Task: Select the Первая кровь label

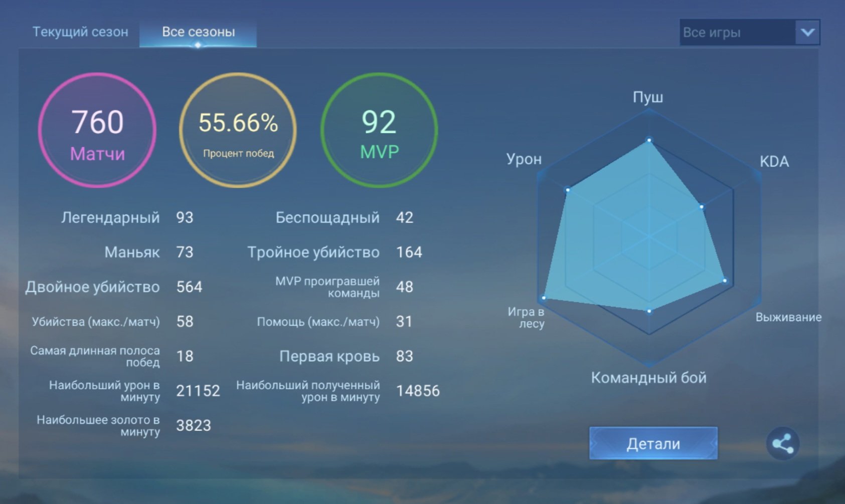Action: (329, 356)
